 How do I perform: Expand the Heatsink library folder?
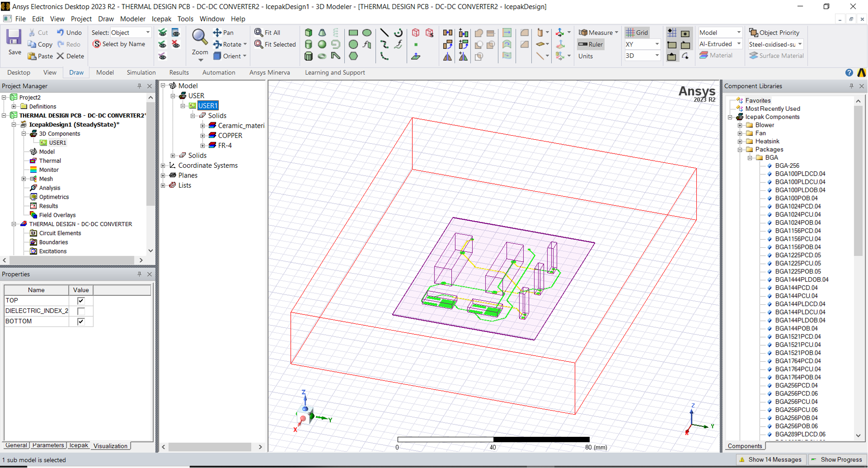(x=740, y=141)
